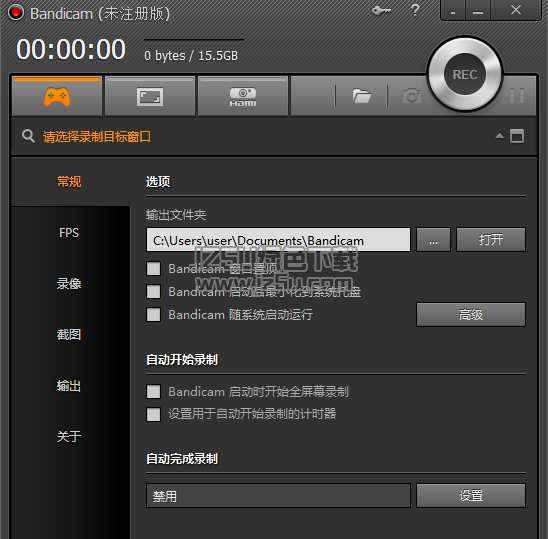The image size is (548, 539).
Task: Select the HDMI device recording mode
Action: 243,96
